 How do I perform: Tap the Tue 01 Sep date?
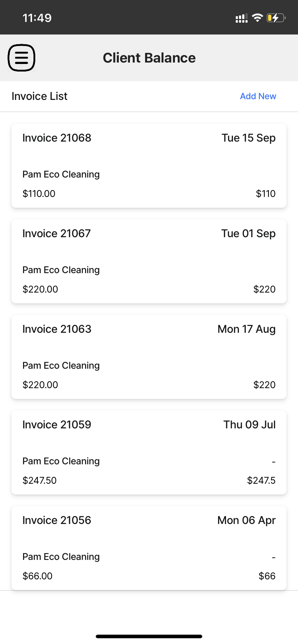pyautogui.click(x=248, y=234)
